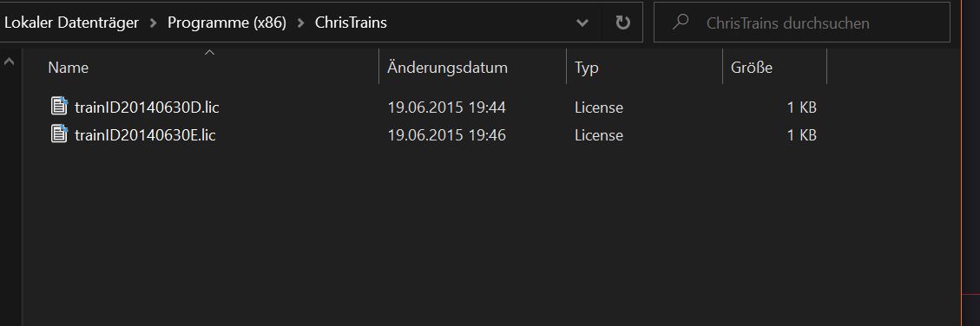This screenshot has width=980, height=326.
Task: Sort files by the Name column
Action: click(x=68, y=68)
